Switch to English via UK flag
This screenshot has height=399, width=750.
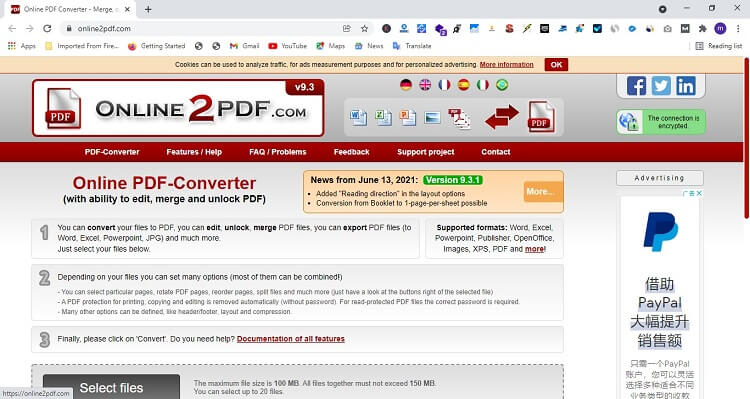[425, 85]
